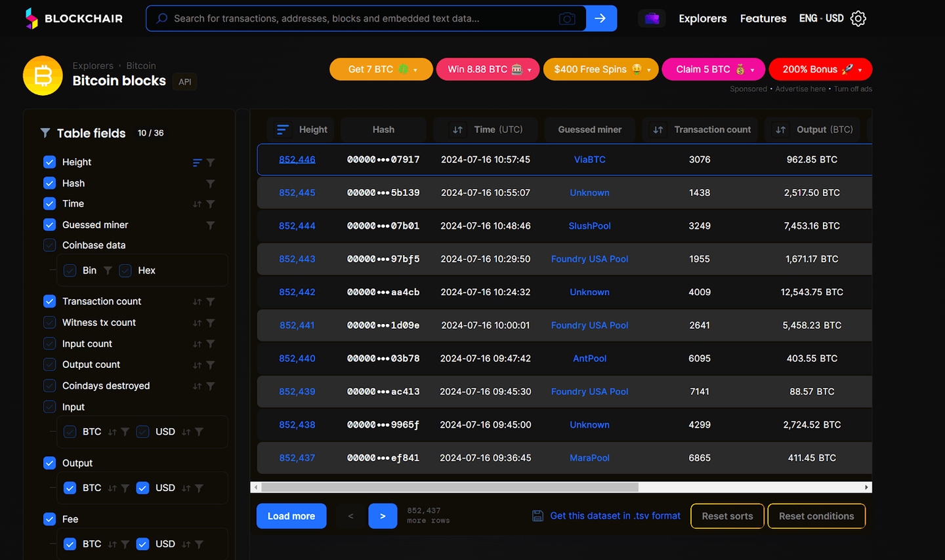Click the sort arrows icon beside Transaction count header
Viewport: 945px width, 560px height.
point(658,129)
